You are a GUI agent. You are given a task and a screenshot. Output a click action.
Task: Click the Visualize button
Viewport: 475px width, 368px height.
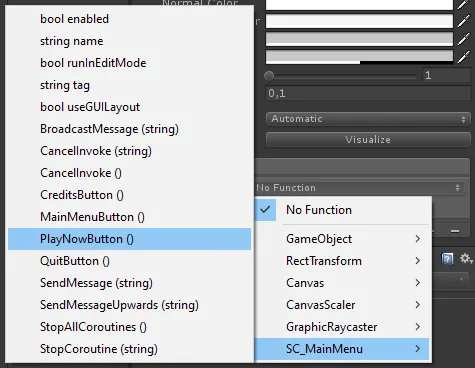coord(368,140)
